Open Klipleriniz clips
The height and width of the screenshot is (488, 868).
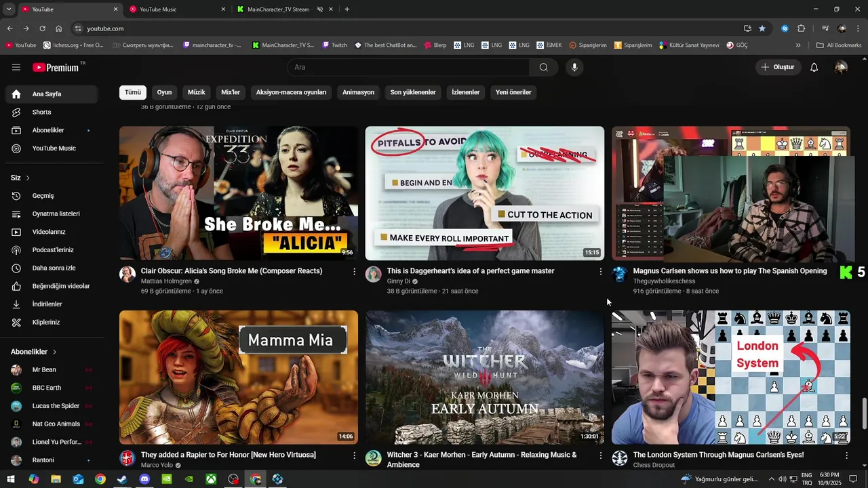pos(52,322)
